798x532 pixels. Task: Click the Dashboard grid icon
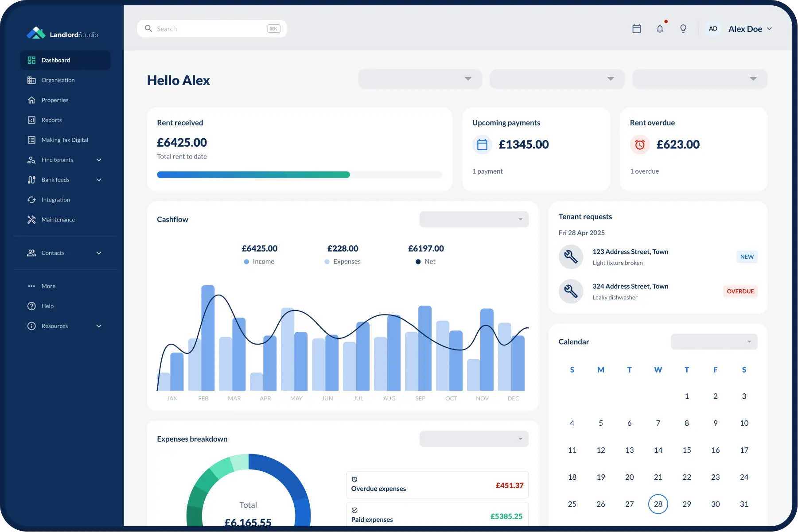pyautogui.click(x=31, y=60)
